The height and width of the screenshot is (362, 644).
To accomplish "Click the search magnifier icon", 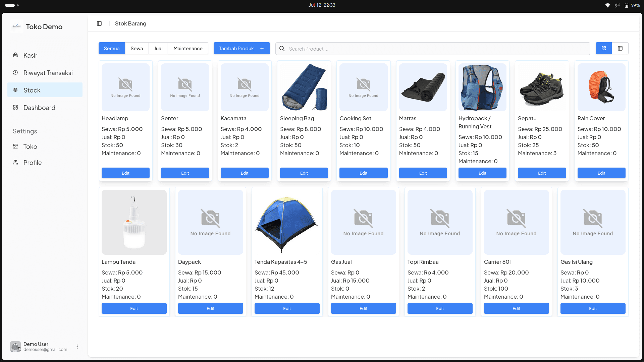I will tap(282, 49).
